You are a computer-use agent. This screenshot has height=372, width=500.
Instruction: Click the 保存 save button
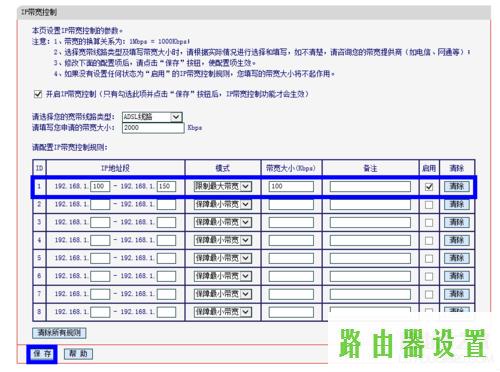pos(42,354)
